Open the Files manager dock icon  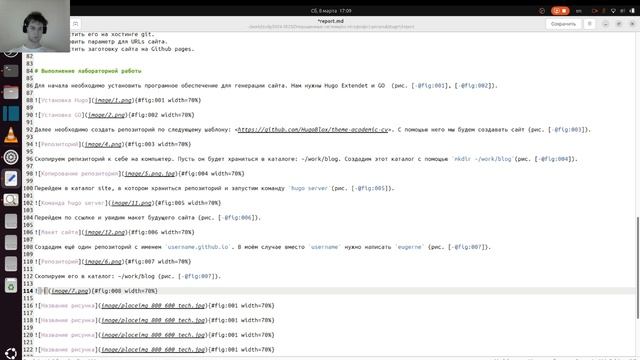[11, 92]
